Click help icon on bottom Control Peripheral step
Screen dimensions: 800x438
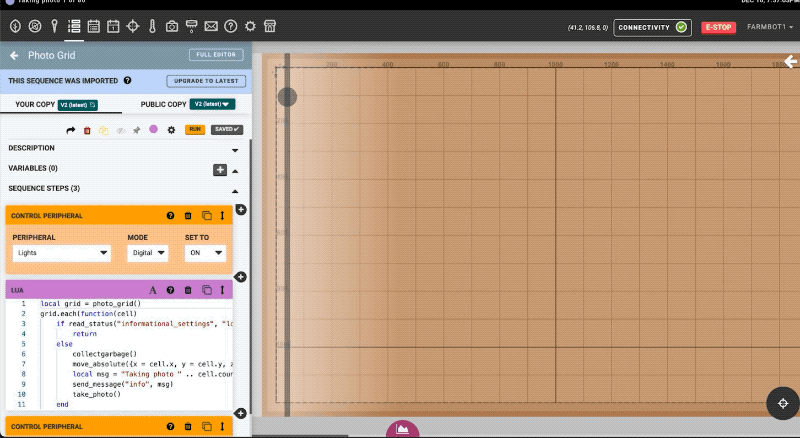170,426
